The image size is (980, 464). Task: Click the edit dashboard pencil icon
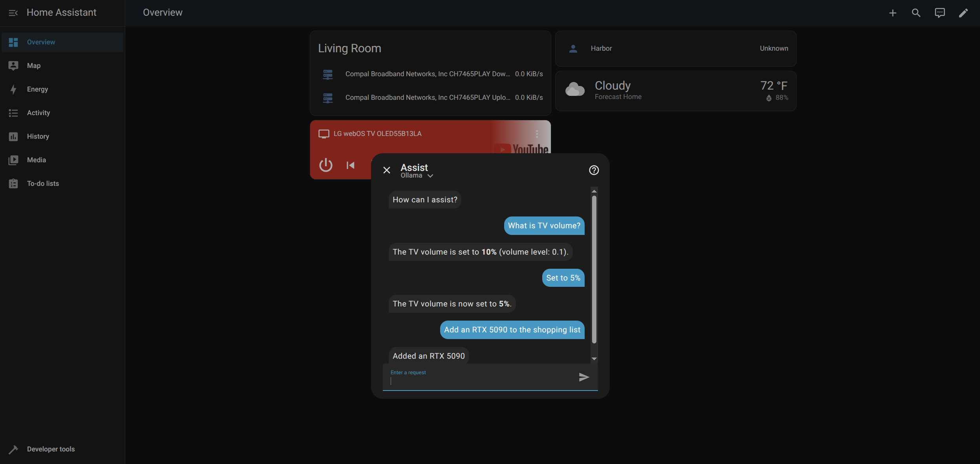pos(963,13)
